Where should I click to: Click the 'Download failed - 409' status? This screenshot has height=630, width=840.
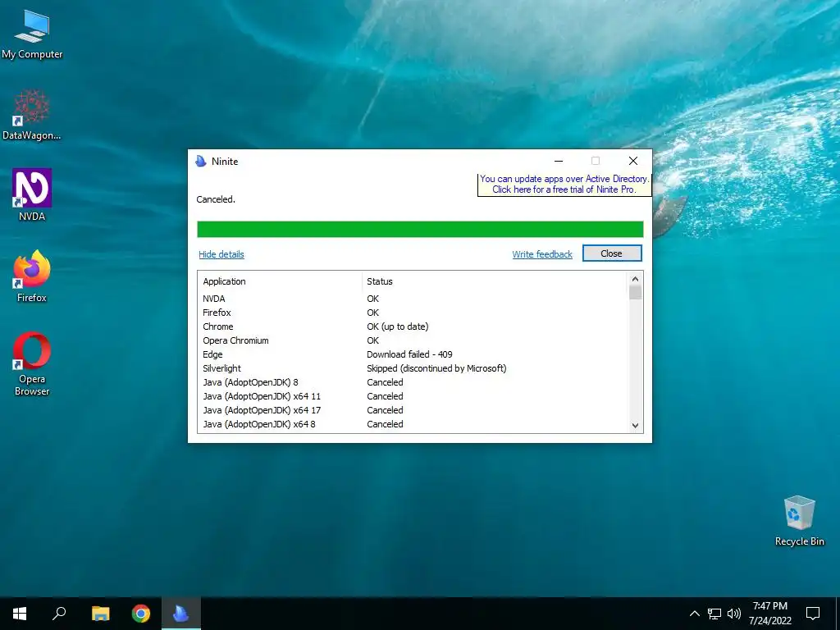click(410, 354)
